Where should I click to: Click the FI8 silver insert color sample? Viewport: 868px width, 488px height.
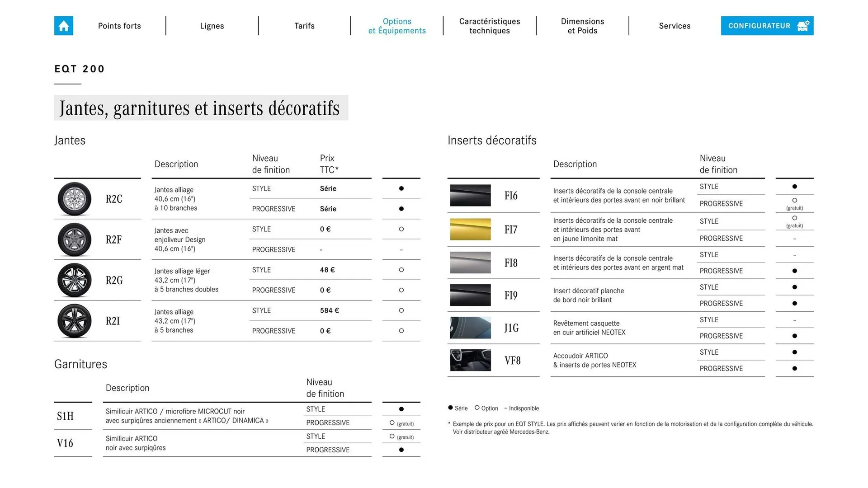(x=470, y=263)
